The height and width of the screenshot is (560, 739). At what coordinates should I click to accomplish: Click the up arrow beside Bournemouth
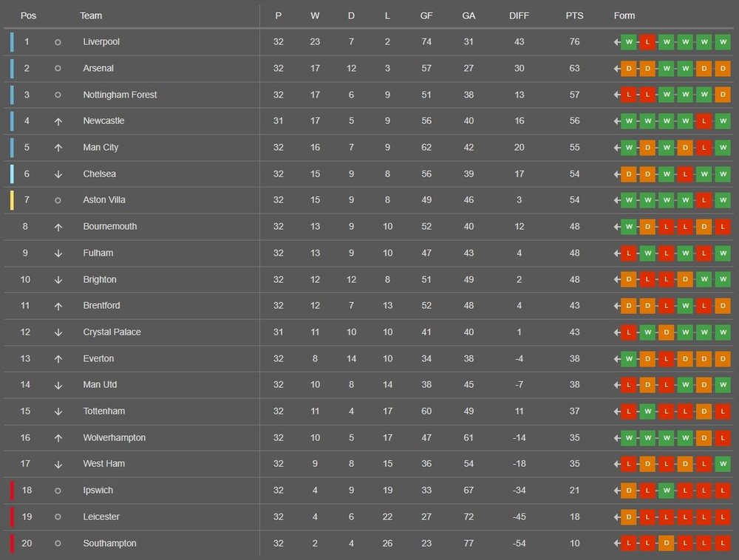[x=58, y=227]
